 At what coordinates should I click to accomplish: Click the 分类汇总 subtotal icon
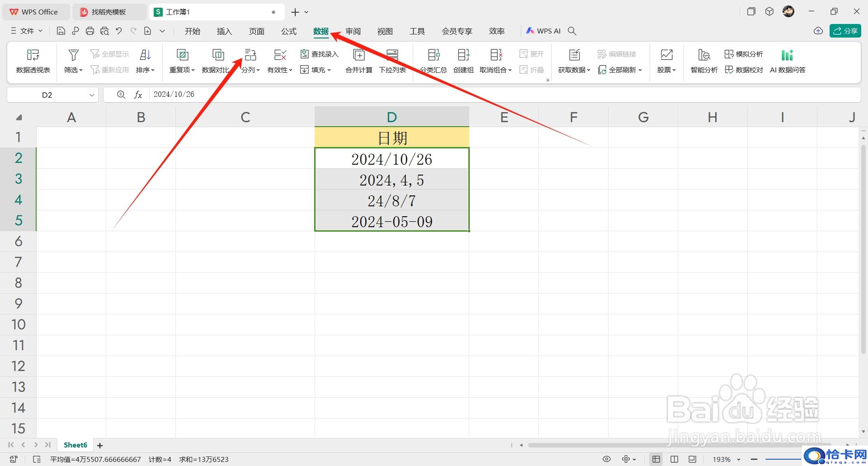click(x=434, y=55)
